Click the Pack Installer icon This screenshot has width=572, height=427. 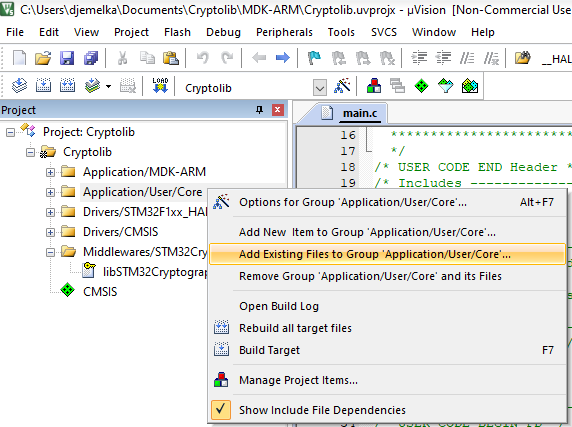pyautogui.click(x=469, y=86)
